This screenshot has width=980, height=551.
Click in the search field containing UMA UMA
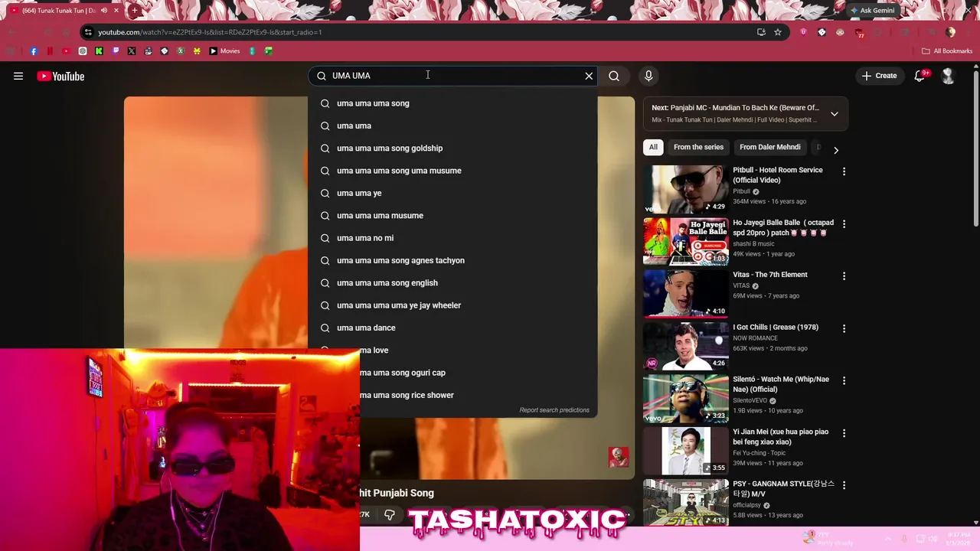(x=452, y=76)
